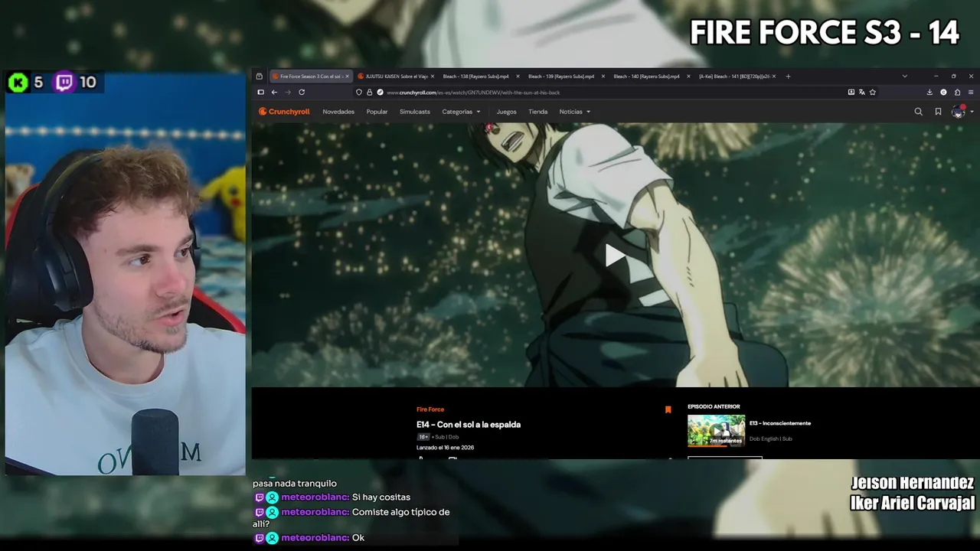980x551 pixels.
Task: Open the watchlist bookmark icon in header
Action: [938, 112]
